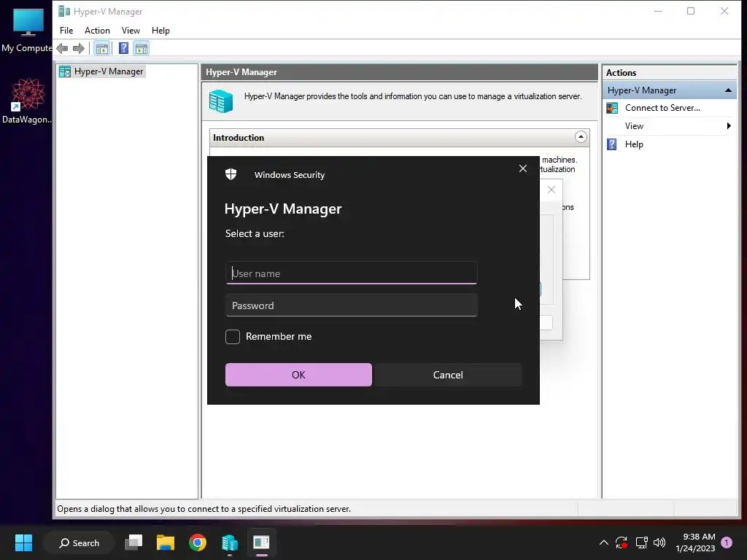The width and height of the screenshot is (747, 560).
Task: Click the Back arrow in toolbar
Action: (62, 48)
